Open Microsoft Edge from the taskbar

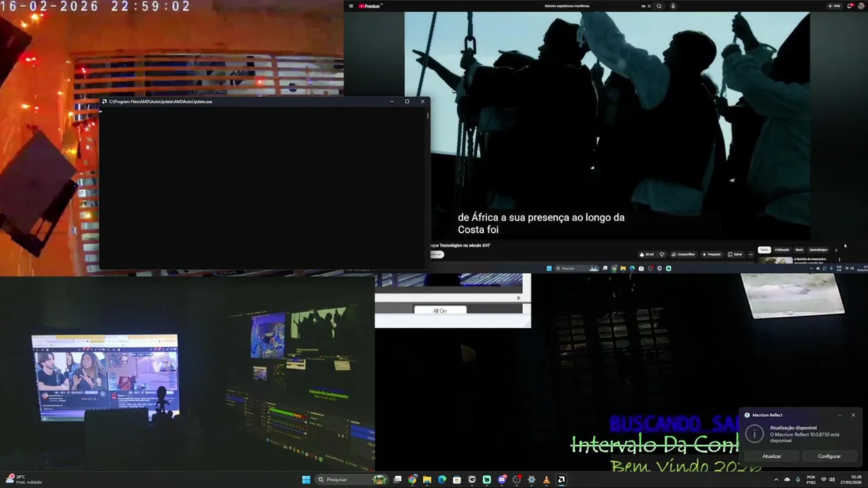click(x=442, y=480)
